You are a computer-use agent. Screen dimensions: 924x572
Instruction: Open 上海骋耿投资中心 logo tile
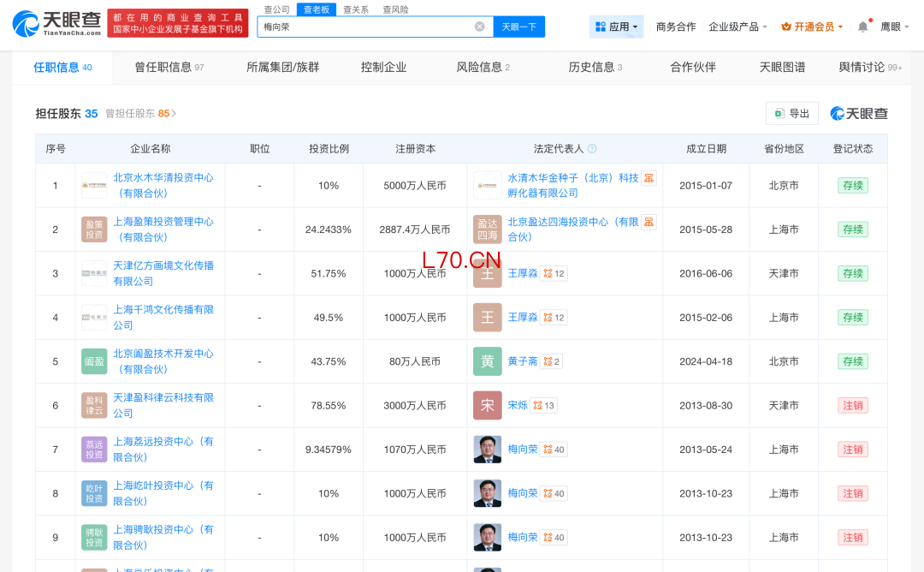point(94,538)
